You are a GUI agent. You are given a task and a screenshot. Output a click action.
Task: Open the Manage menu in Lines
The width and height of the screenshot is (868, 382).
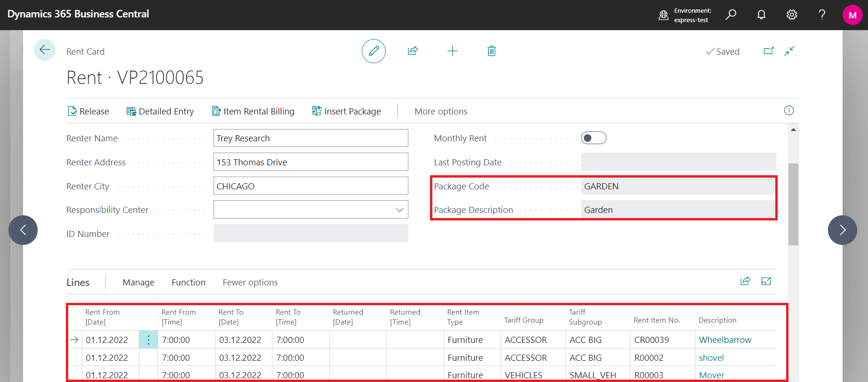pyautogui.click(x=138, y=283)
